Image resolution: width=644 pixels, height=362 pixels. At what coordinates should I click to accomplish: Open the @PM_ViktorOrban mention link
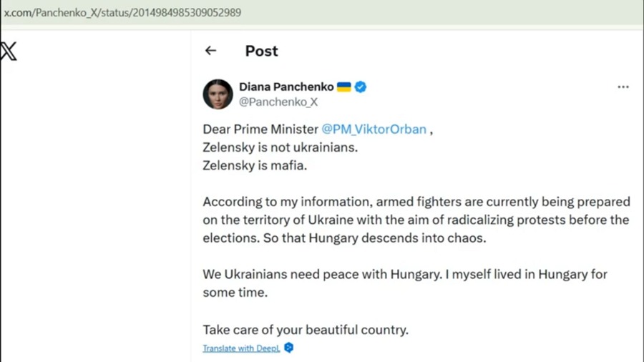pos(374,129)
